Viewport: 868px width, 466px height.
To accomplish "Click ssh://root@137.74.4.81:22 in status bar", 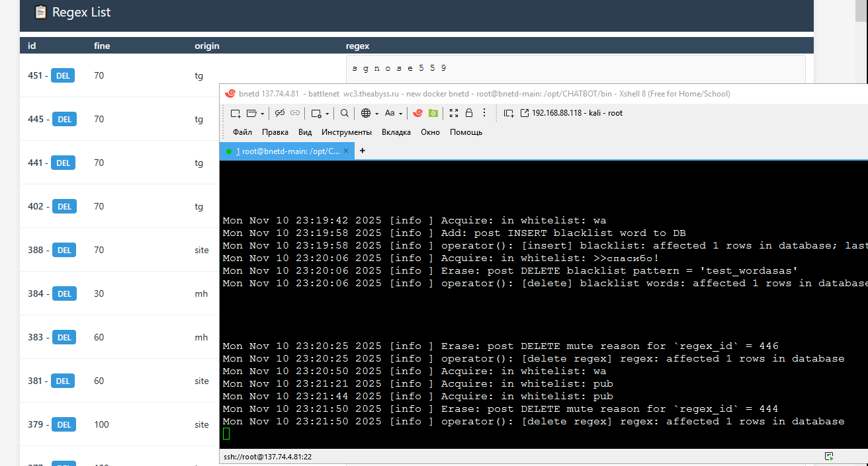I will point(268,457).
